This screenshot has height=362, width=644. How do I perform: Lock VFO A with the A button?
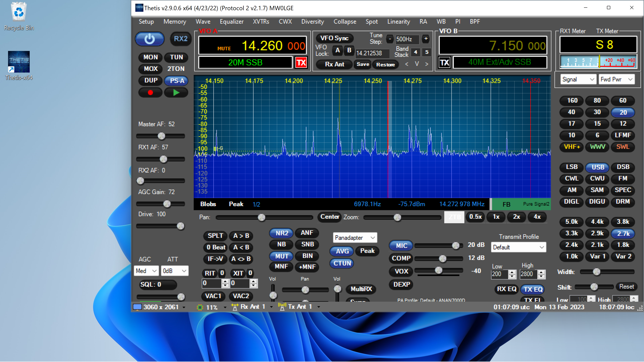(x=337, y=50)
